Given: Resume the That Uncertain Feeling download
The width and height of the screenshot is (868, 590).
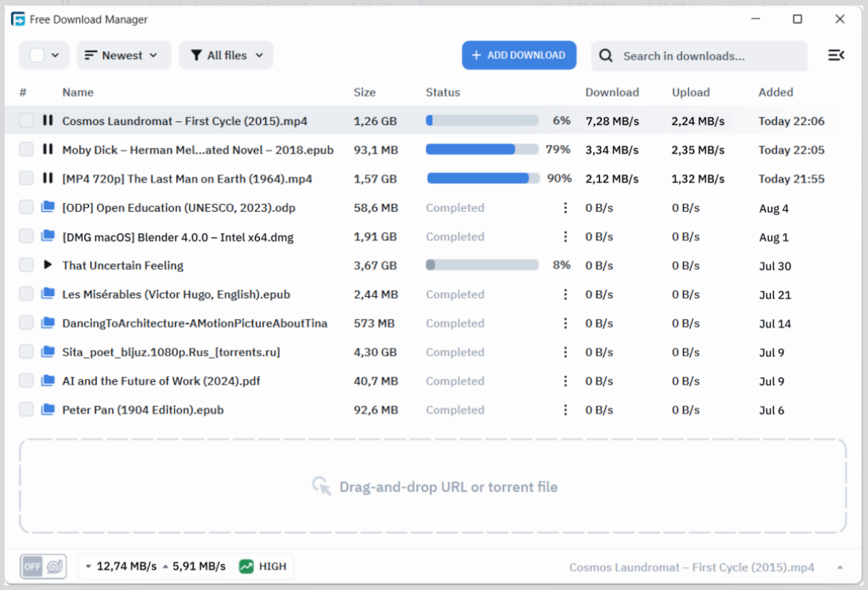Looking at the screenshot, I should click(x=48, y=265).
